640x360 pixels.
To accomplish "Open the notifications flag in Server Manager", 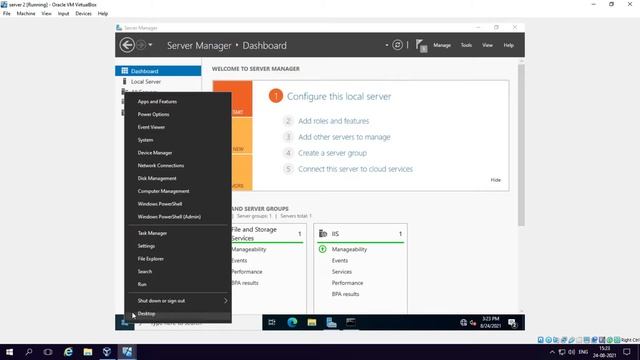I will point(421,45).
